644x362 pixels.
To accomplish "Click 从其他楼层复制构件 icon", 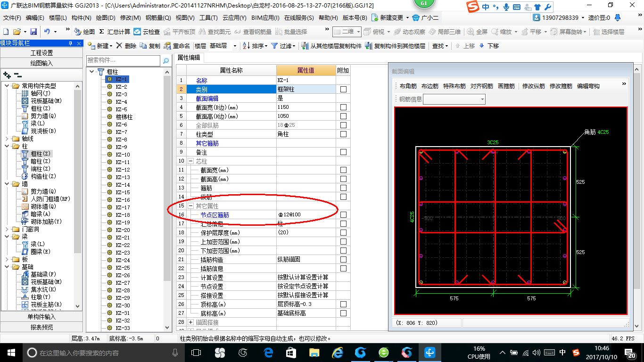I will (305, 46).
